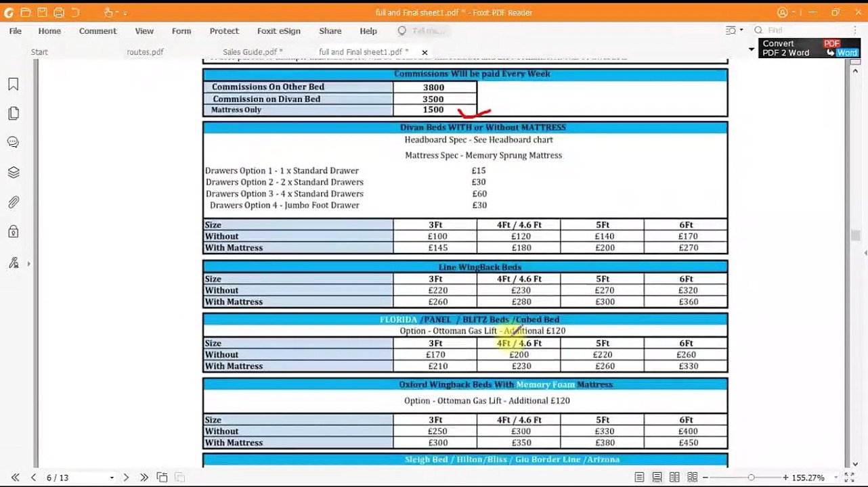Image resolution: width=868 pixels, height=487 pixels.
Task: Expand the left navigation panel arrow
Action: (28, 264)
